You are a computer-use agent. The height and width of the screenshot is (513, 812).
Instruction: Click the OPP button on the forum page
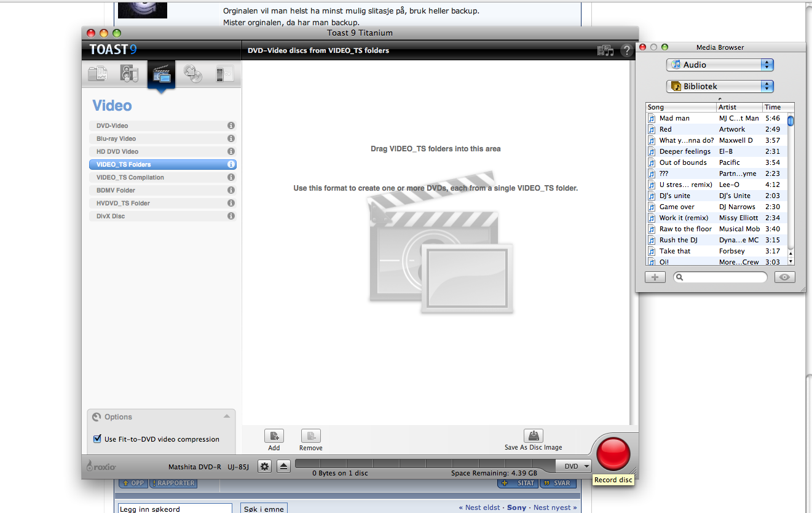click(133, 483)
